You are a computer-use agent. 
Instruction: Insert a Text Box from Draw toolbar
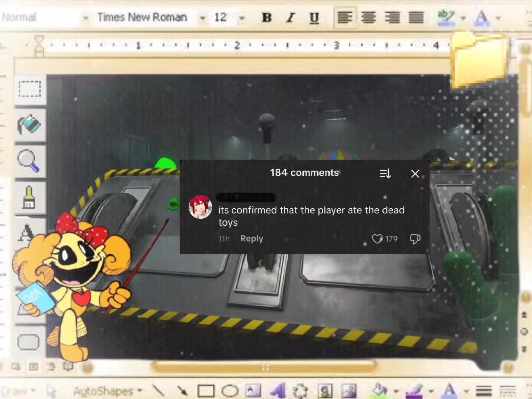coord(253,391)
